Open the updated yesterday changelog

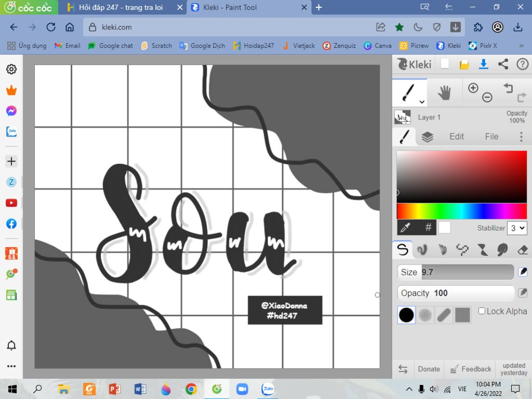coord(514,369)
